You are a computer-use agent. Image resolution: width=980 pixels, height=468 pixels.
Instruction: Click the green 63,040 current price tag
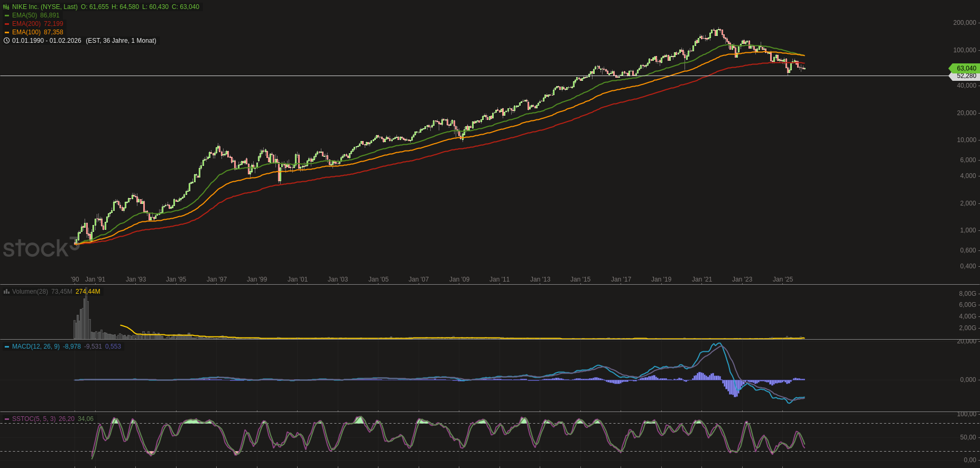coord(966,68)
